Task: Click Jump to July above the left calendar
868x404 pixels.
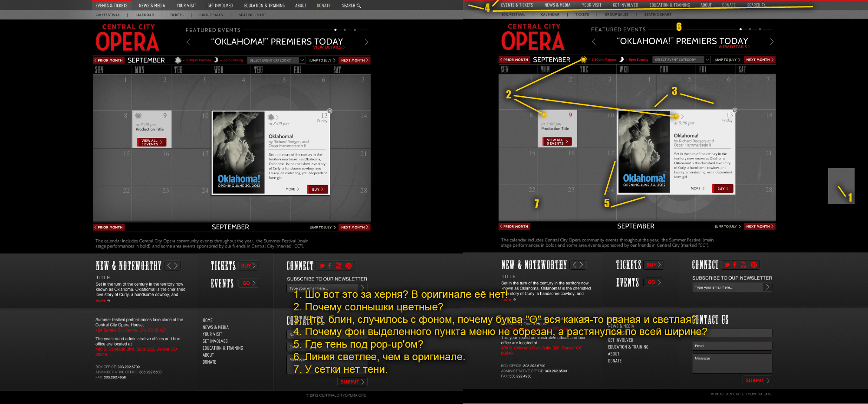Action: point(322,60)
